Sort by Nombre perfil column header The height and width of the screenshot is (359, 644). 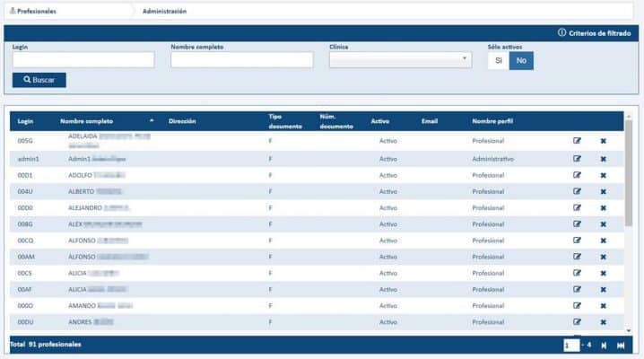pyautogui.click(x=492, y=120)
